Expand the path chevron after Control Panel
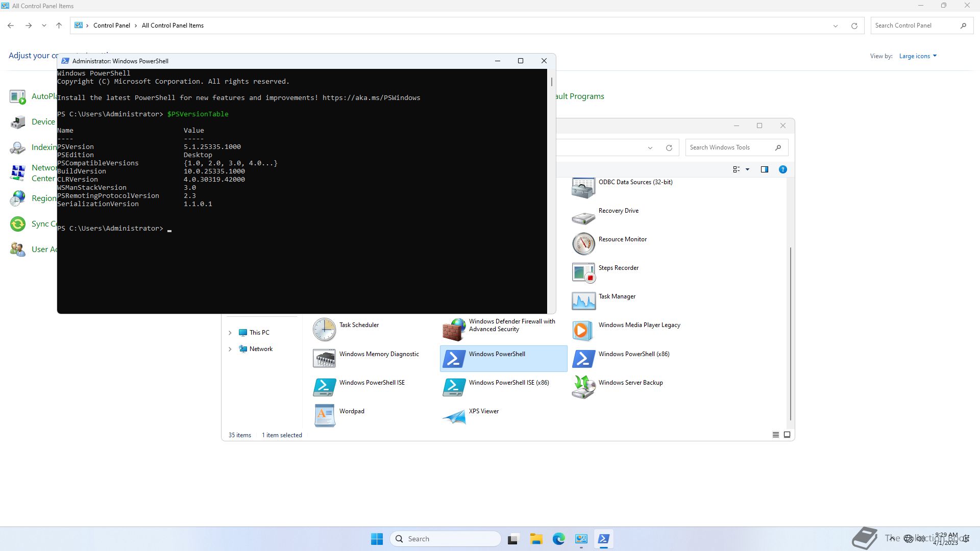This screenshot has width=980, height=551. 136,26
